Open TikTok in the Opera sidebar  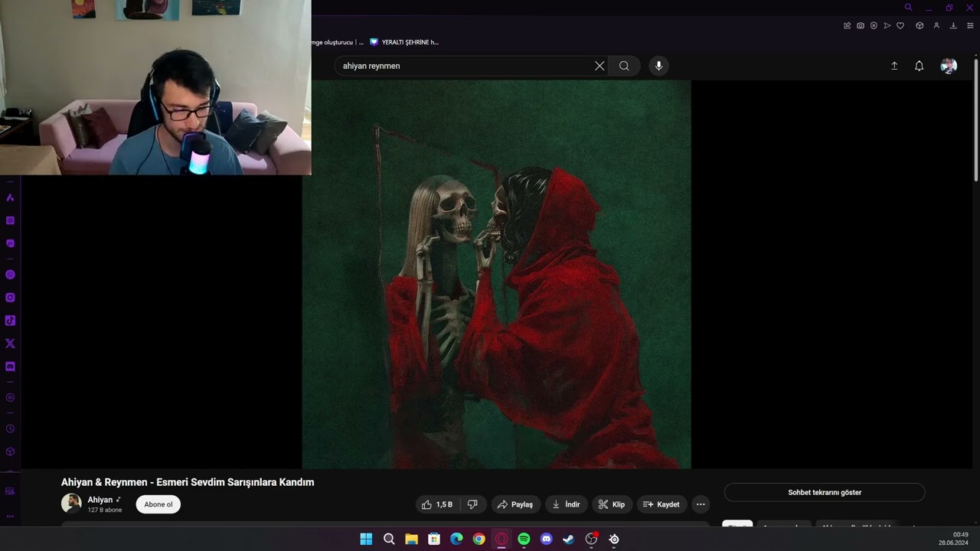pyautogui.click(x=10, y=320)
